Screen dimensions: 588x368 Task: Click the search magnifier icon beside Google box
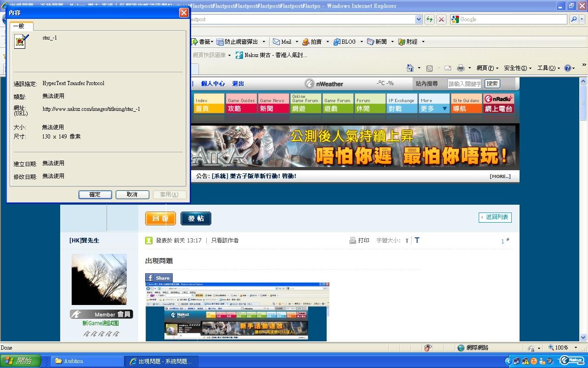click(x=573, y=19)
